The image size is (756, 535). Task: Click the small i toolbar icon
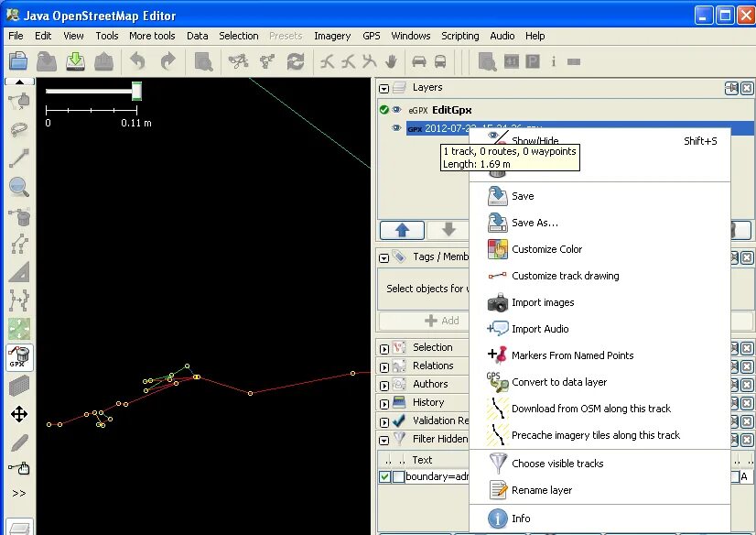(x=554, y=61)
